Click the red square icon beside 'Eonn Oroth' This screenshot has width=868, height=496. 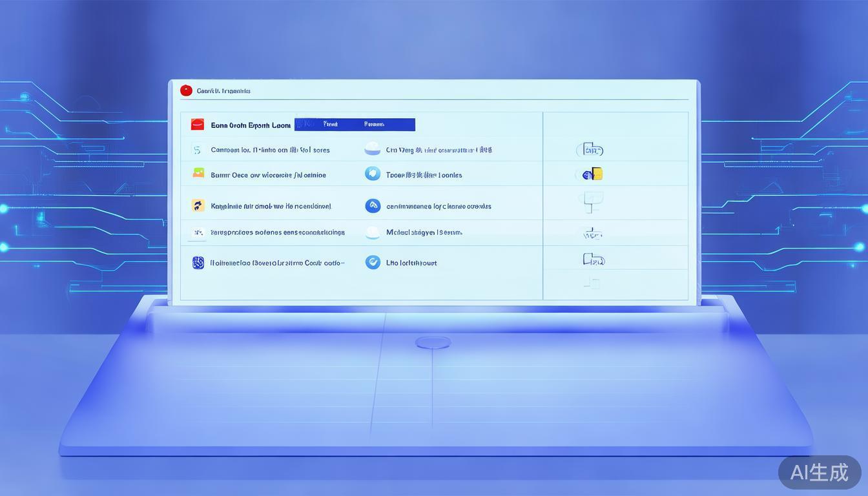pos(198,125)
